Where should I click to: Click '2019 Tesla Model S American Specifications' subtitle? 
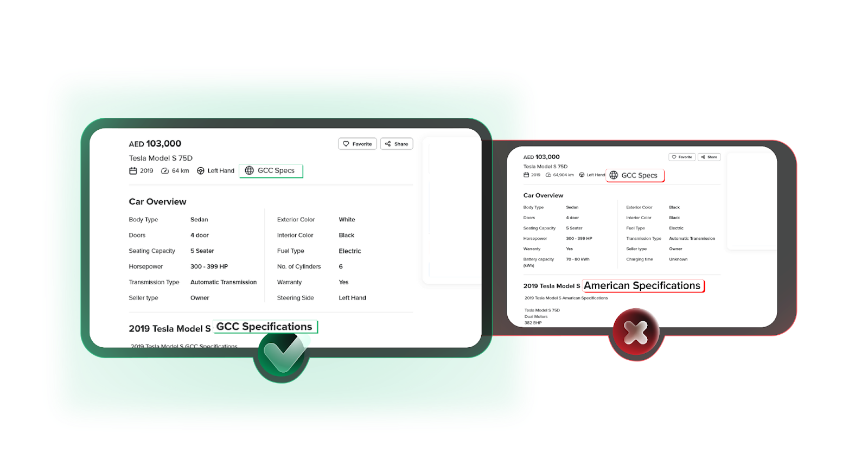[x=566, y=298]
